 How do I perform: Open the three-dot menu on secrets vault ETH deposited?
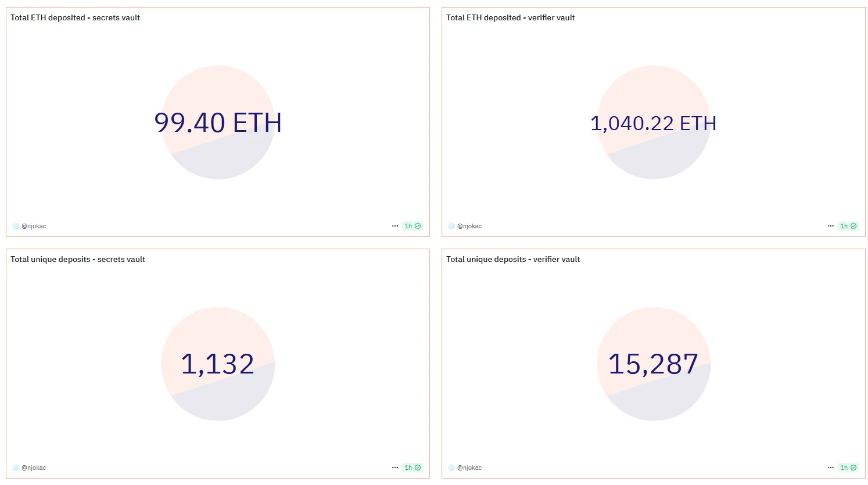coord(395,226)
